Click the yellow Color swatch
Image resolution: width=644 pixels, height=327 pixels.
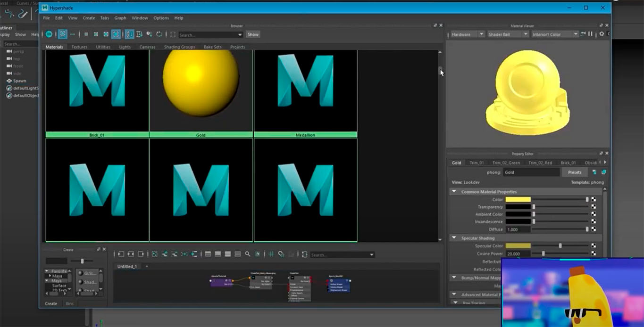(x=518, y=199)
